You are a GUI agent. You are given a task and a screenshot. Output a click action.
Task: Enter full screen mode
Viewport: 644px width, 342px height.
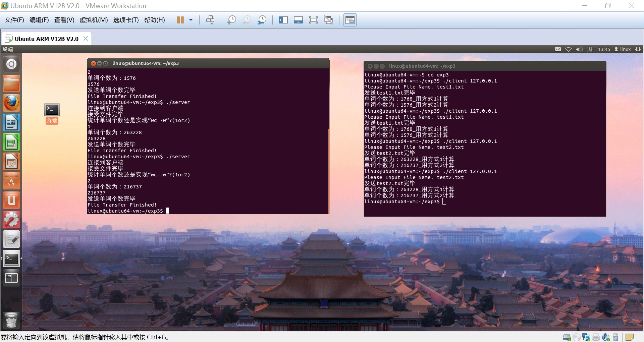click(x=313, y=20)
